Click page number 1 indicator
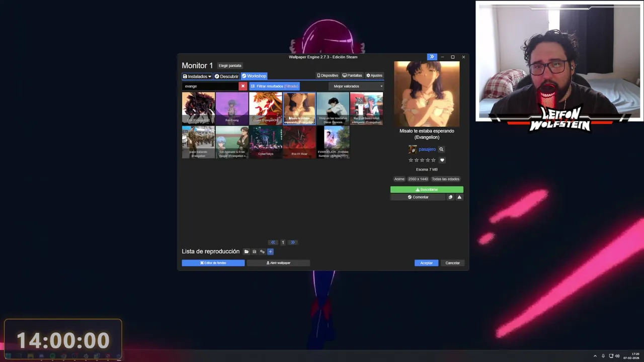The height and width of the screenshot is (362, 644). coord(283,242)
